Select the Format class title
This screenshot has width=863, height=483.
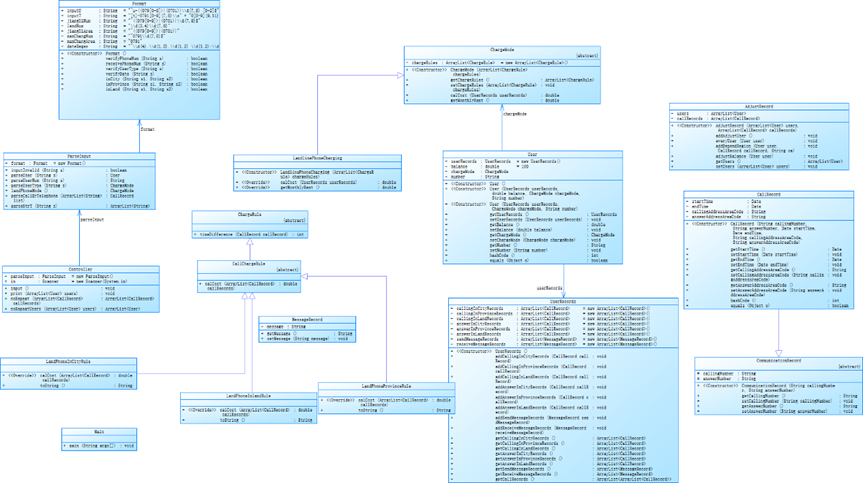tap(139, 4)
